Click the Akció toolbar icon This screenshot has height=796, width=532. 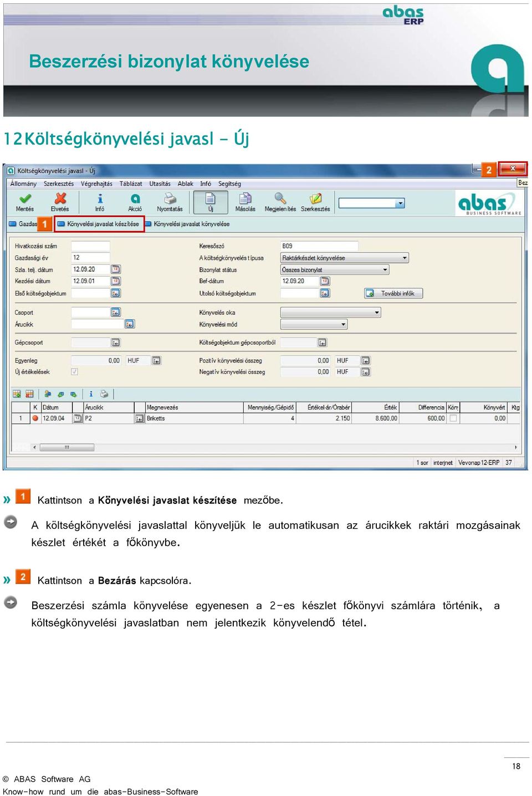135,198
